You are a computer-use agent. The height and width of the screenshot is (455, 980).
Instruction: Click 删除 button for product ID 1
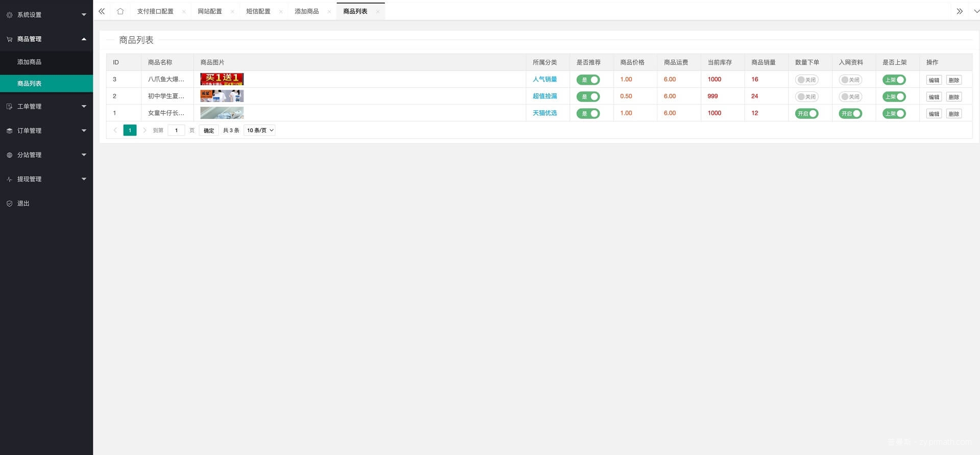[953, 114]
